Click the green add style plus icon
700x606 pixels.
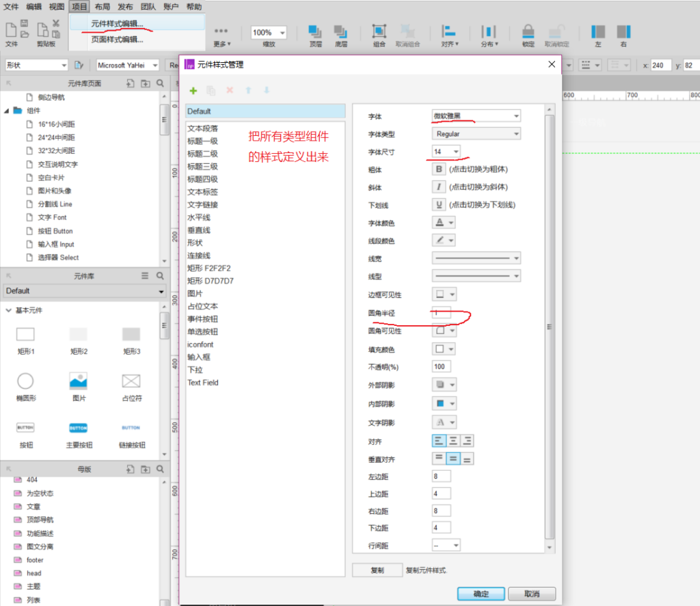coord(193,91)
